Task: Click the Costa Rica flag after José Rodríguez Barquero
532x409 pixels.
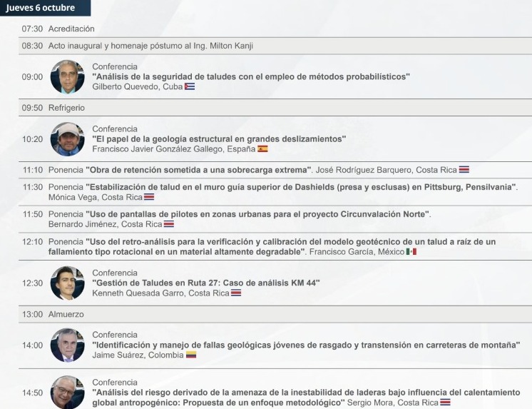Action: pyautogui.click(x=464, y=169)
